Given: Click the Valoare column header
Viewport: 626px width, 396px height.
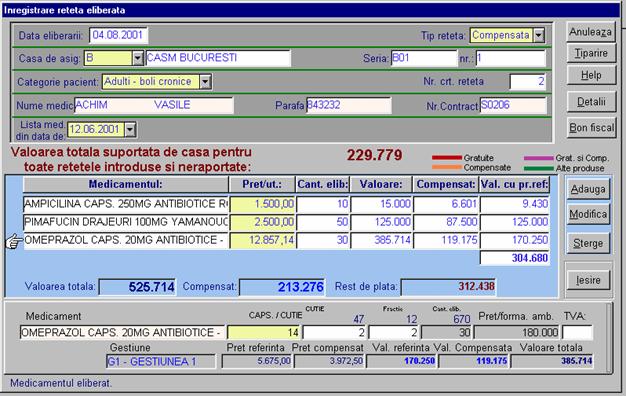Looking at the screenshot, I should pyautogui.click(x=381, y=184).
